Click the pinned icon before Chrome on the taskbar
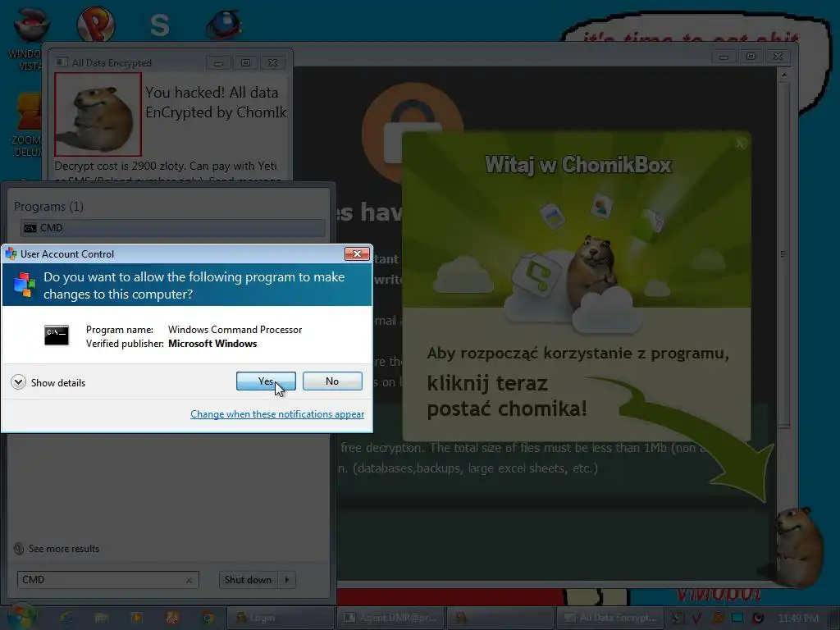Image resolution: width=840 pixels, height=630 pixels. pos(172,618)
